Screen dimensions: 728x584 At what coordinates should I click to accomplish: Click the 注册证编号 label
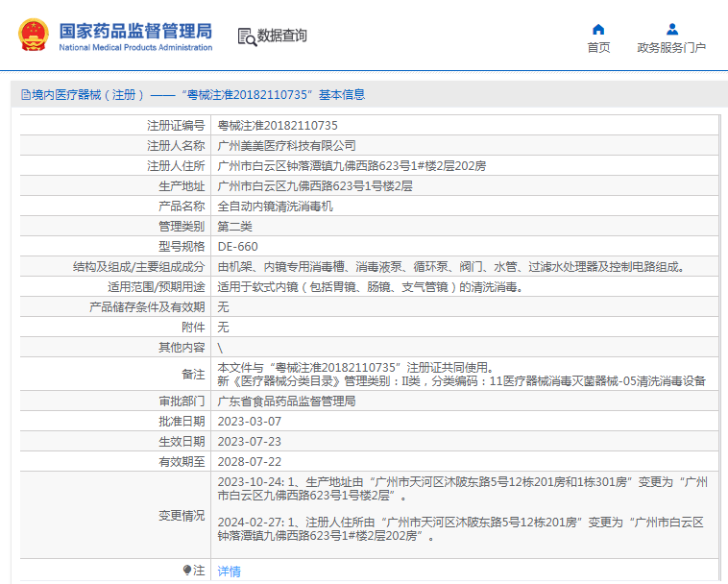[x=176, y=125]
